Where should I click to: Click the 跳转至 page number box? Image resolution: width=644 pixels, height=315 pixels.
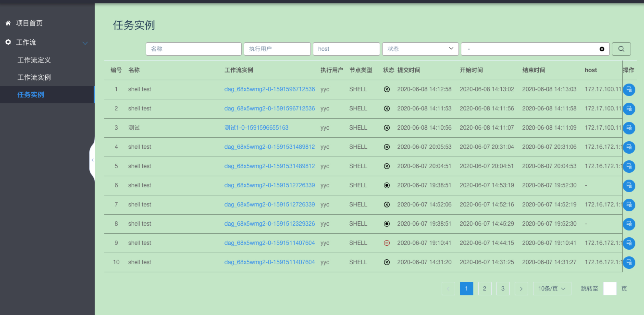pos(609,289)
